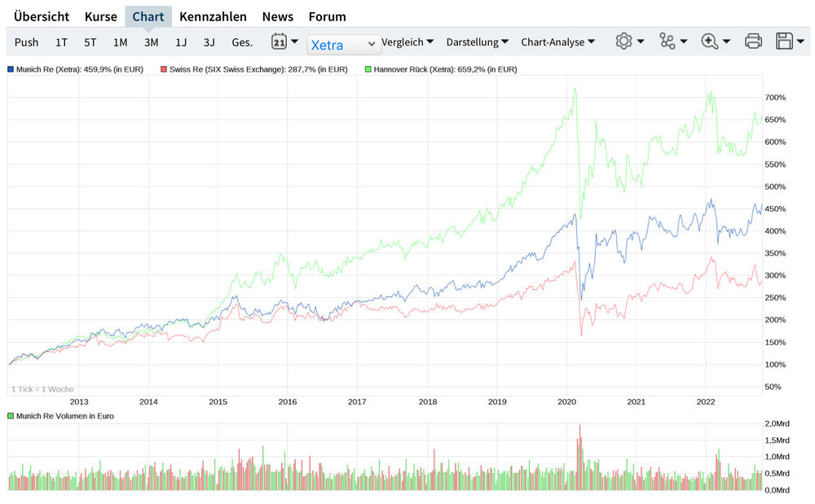Click the zoom magnifier icon
The image size is (815, 504).
click(709, 42)
